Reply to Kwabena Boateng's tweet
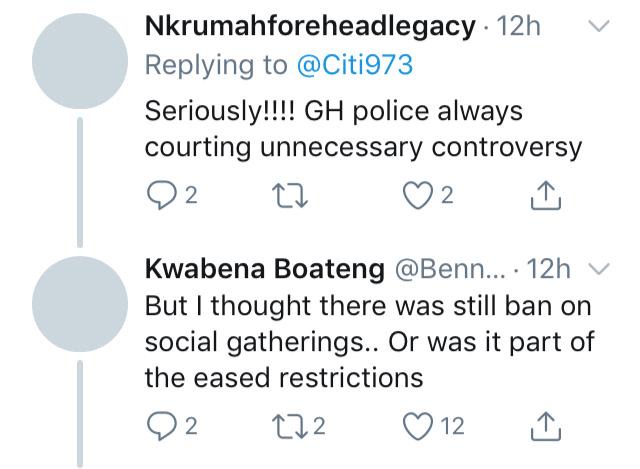The image size is (640, 469). [x=160, y=427]
